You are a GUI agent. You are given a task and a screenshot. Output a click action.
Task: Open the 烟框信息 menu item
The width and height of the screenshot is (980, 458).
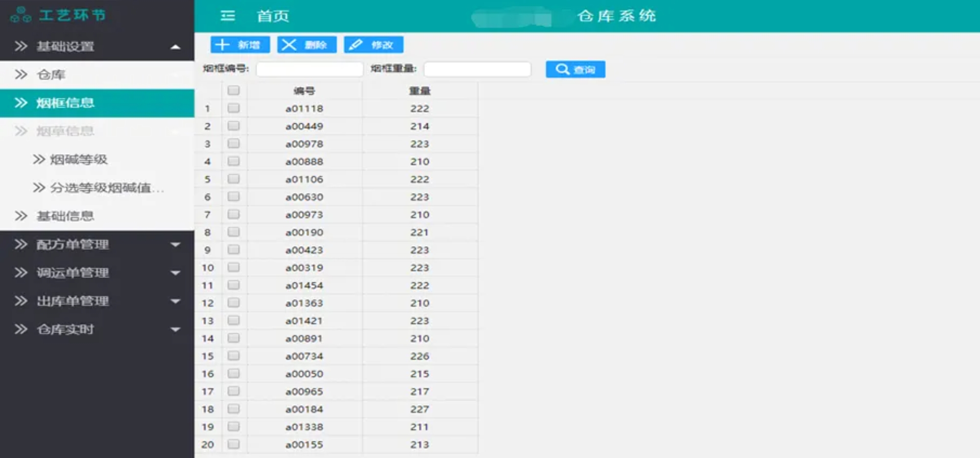(65, 103)
